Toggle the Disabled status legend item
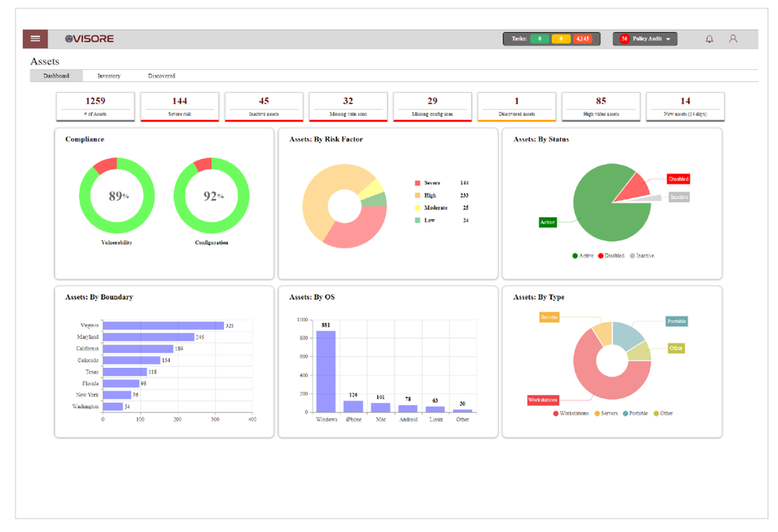Image resolution: width=778 pixels, height=532 pixels. point(612,256)
